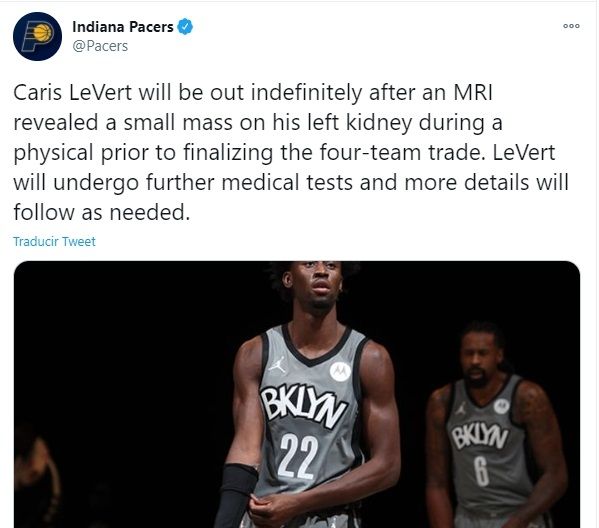Click the Jordan logo on jersey 6
This screenshot has width=599, height=528.
[460, 410]
